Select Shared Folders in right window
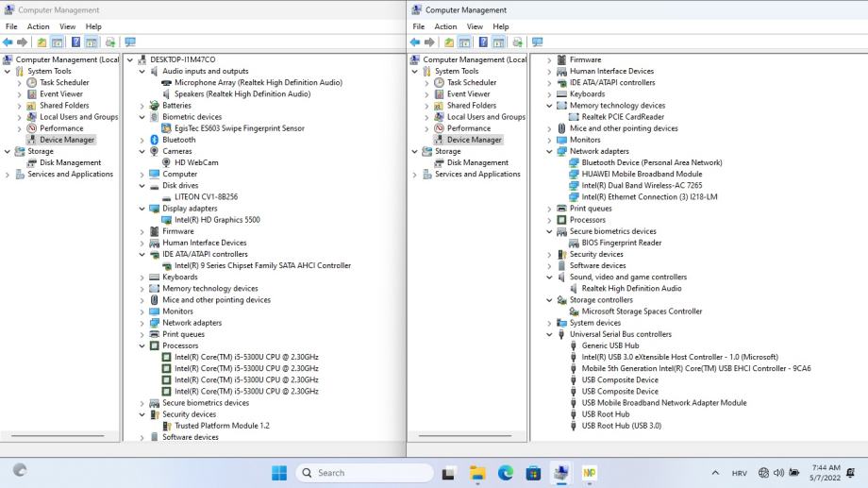The image size is (868, 488). click(x=472, y=105)
